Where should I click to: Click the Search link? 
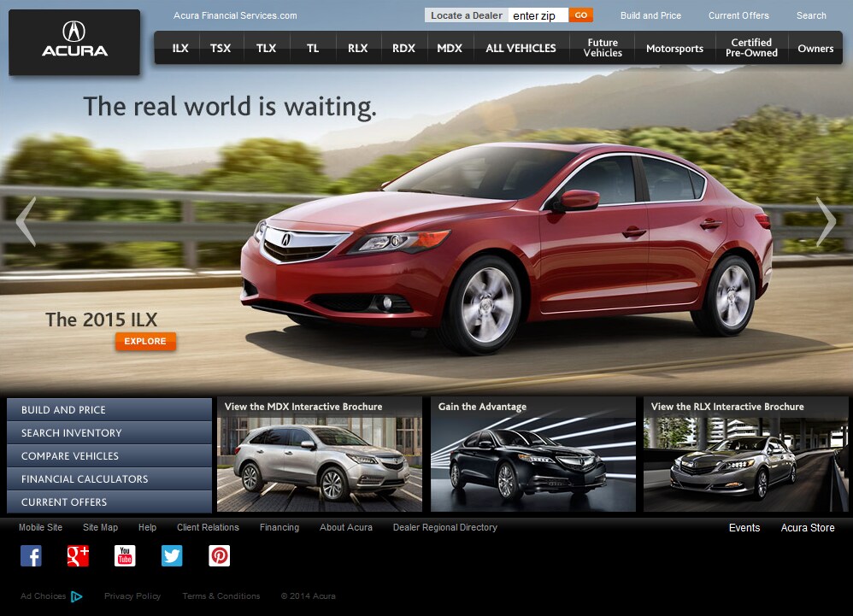[811, 15]
